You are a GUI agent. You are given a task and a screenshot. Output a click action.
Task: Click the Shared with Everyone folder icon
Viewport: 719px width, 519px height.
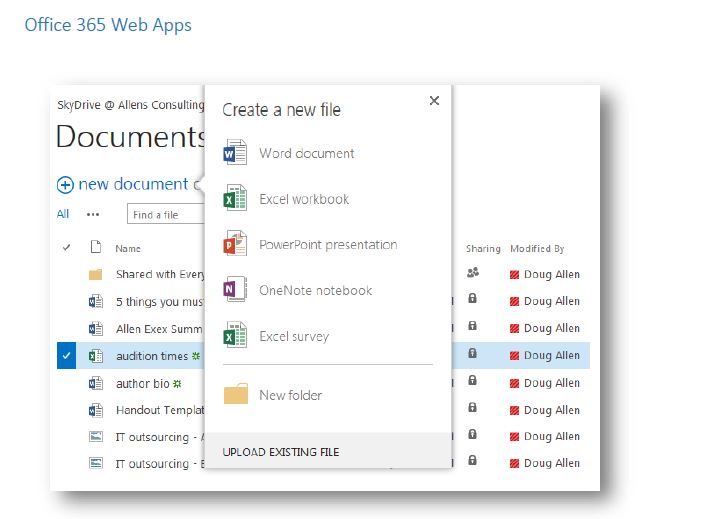click(x=95, y=274)
